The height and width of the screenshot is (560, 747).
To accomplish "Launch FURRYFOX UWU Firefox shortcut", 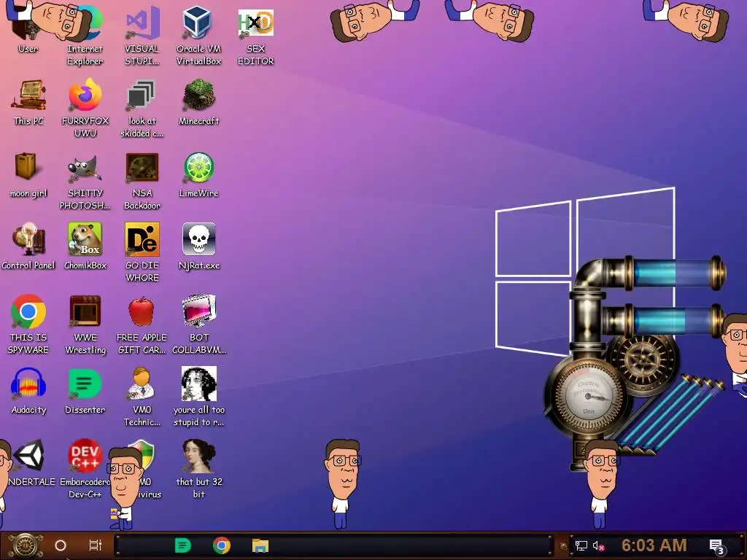I will pyautogui.click(x=85, y=108).
